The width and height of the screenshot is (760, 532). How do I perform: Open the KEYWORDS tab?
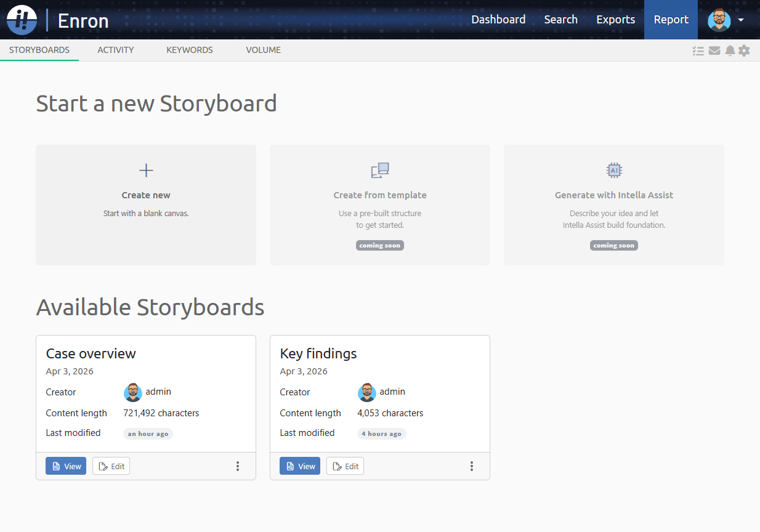[x=189, y=50]
